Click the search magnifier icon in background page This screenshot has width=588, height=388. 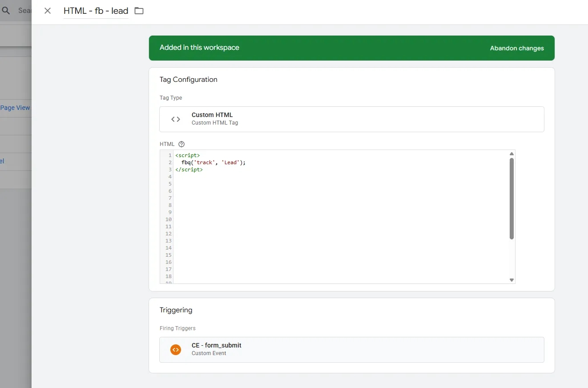tap(6, 11)
